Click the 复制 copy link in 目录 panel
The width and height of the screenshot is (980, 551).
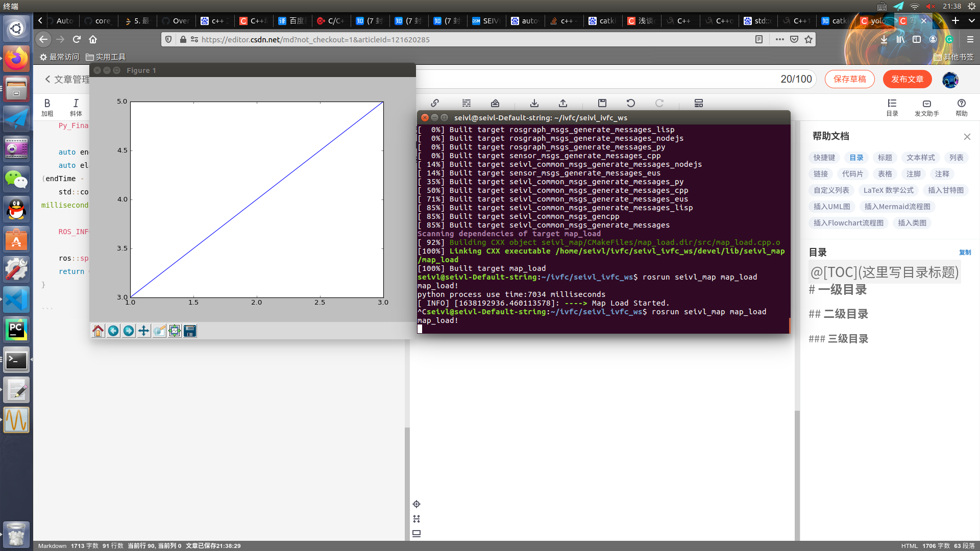tap(965, 252)
